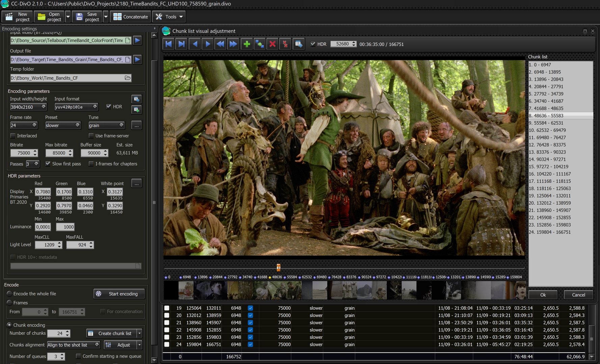Browse for the input video file
The image size is (600, 364).
(128, 40)
